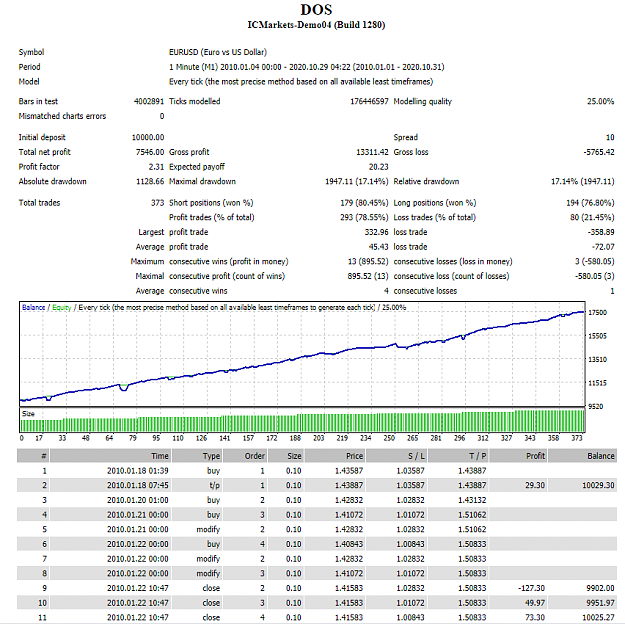625x624 pixels.
Task: Click the balance curve chart area
Action: tap(302, 354)
